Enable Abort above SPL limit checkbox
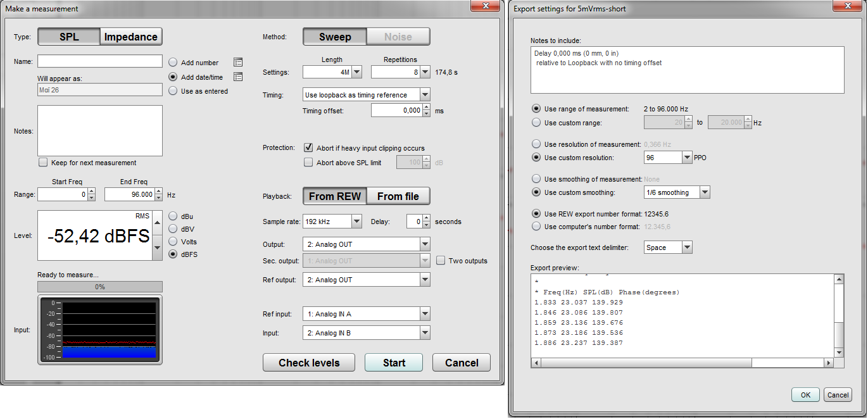The width and height of the screenshot is (868, 419). (308, 163)
